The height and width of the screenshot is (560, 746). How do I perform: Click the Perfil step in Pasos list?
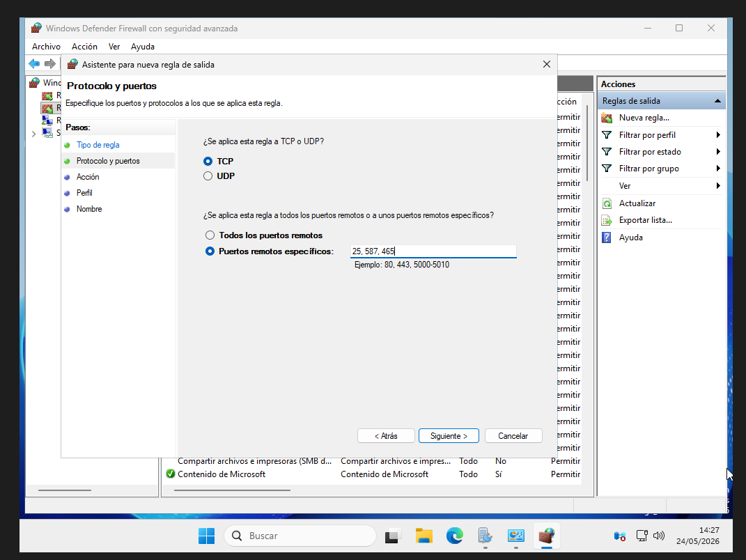pos(84,193)
